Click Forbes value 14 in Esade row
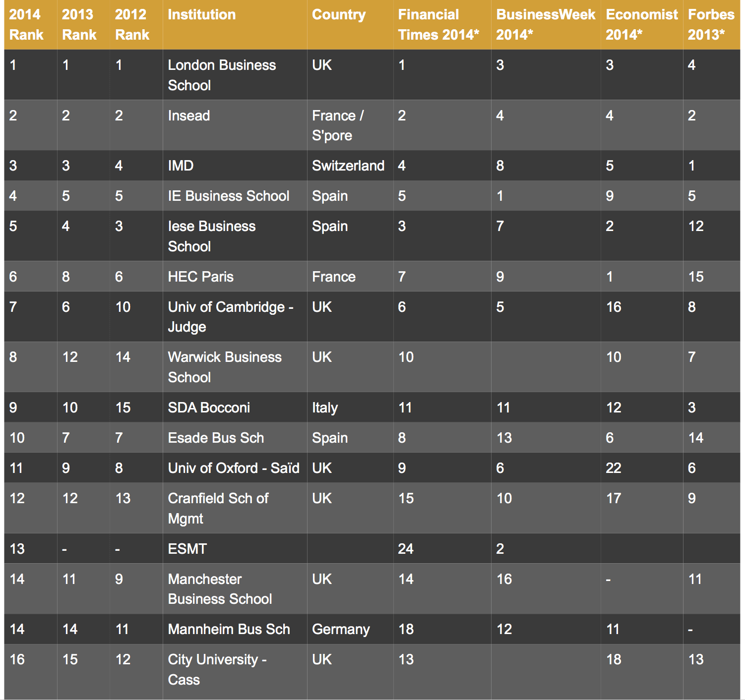745x700 pixels. (712, 438)
